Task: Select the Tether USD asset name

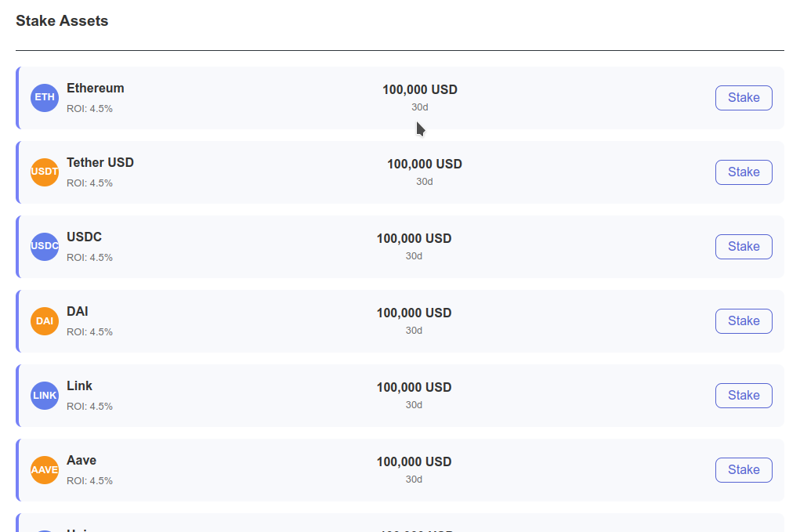Action: tap(100, 163)
